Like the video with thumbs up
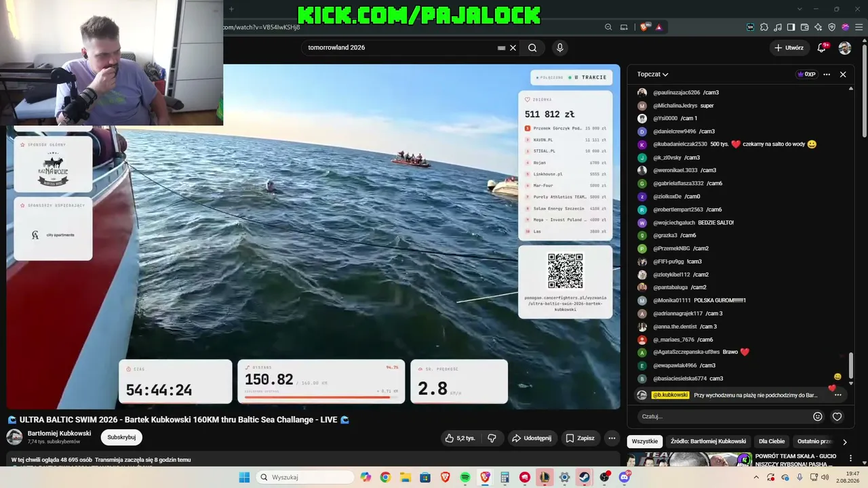 (460, 438)
